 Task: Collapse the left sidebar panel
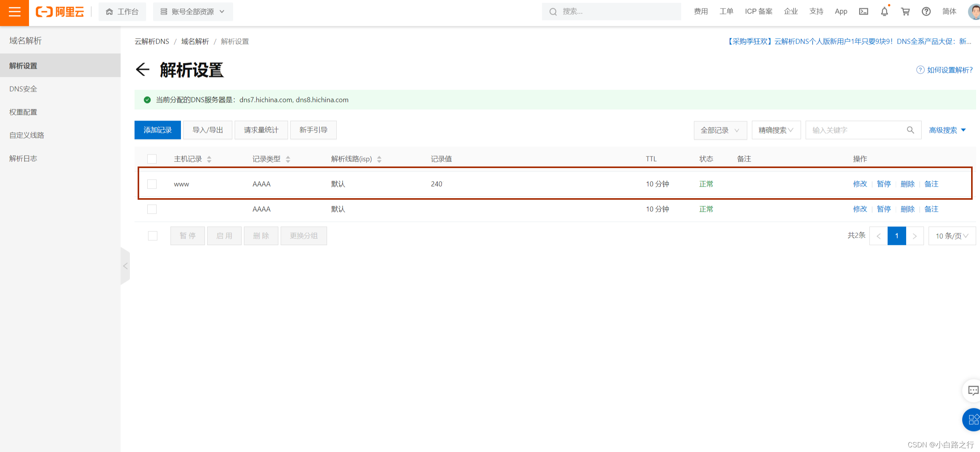[125, 266]
